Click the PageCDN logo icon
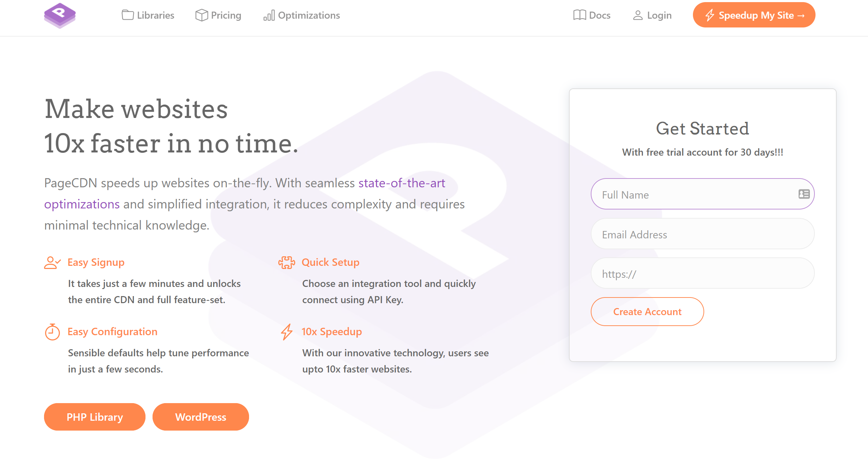Image resolution: width=868 pixels, height=476 pixels. click(x=60, y=15)
